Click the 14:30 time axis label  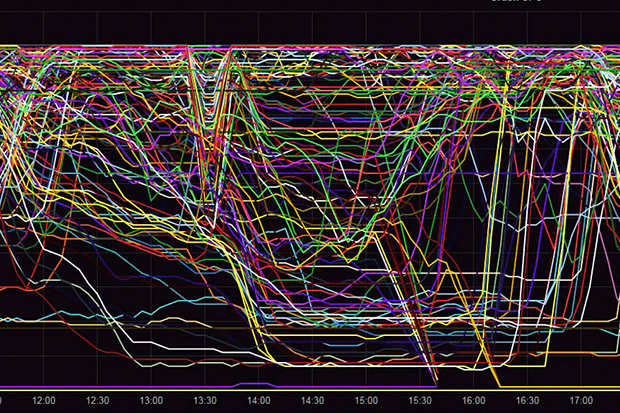click(312, 401)
